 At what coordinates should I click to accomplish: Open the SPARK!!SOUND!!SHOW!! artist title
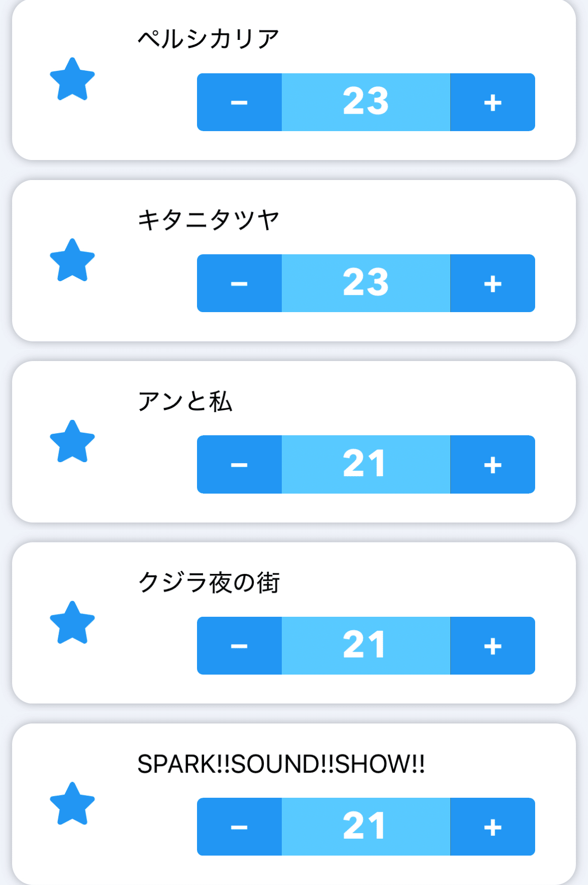pos(281,764)
